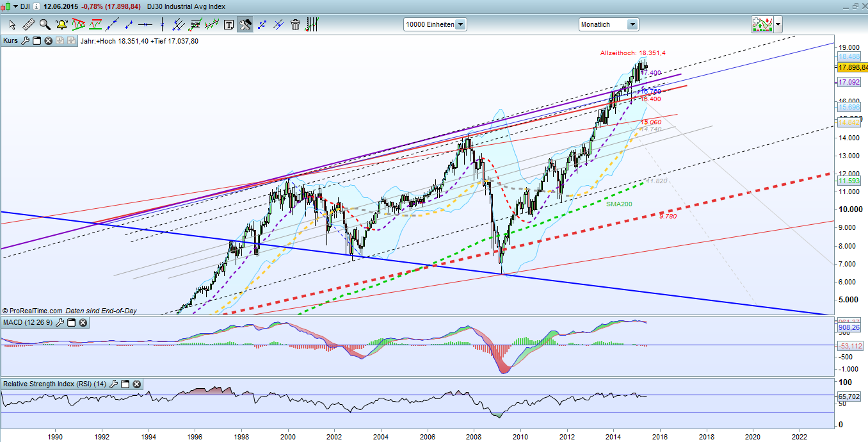Close the Relative Strength Index panel

pyautogui.click(x=136, y=384)
